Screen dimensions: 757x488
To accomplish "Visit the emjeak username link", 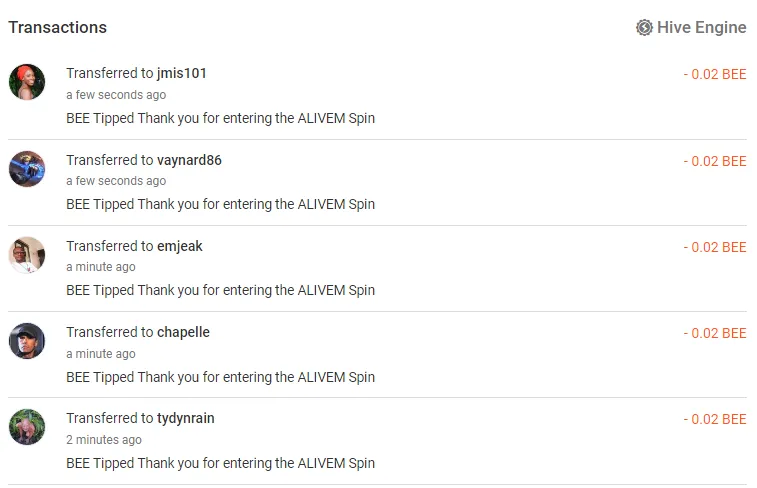I will [x=180, y=246].
